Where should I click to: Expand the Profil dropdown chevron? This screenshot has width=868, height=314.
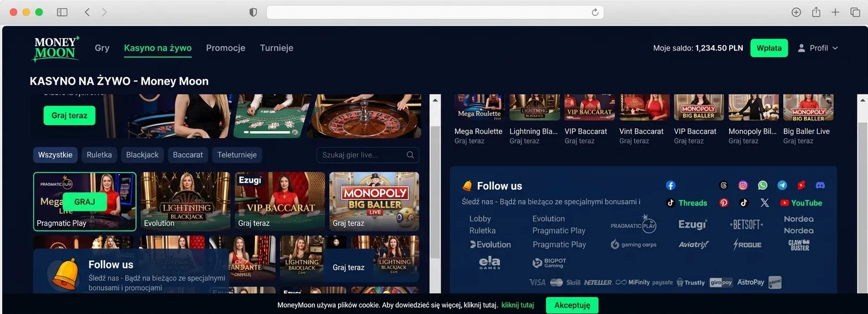coord(835,48)
